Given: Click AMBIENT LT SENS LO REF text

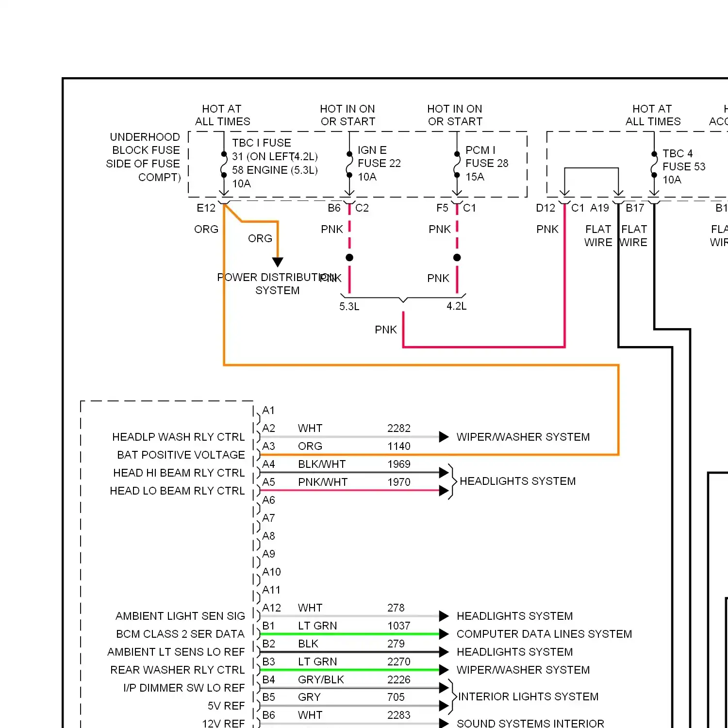Looking at the screenshot, I should click(176, 652).
